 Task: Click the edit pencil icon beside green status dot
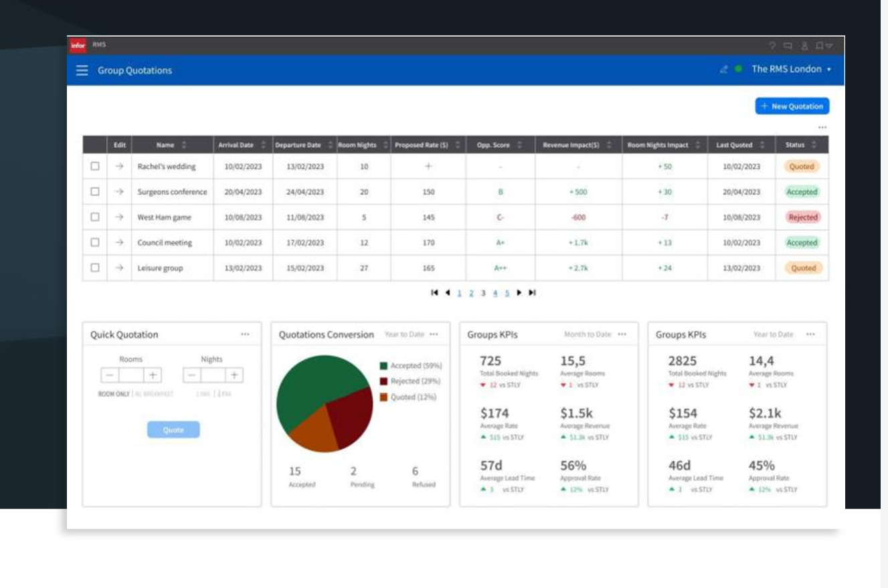[723, 69]
